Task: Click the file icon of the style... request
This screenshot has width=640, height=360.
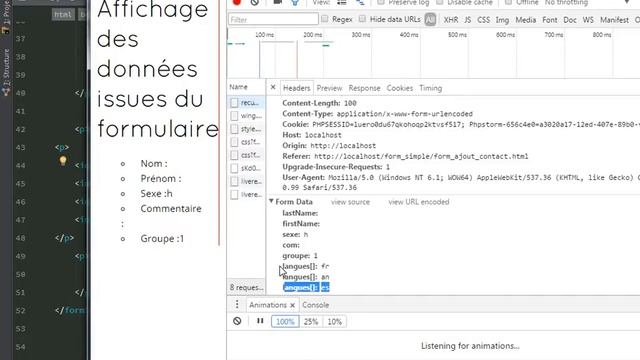Action: 234,129
